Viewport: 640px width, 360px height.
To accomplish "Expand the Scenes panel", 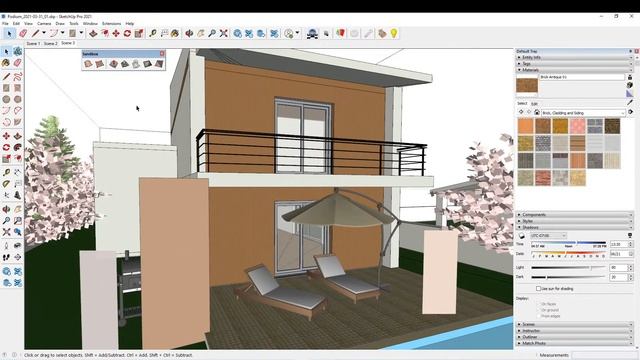I will tap(575, 324).
